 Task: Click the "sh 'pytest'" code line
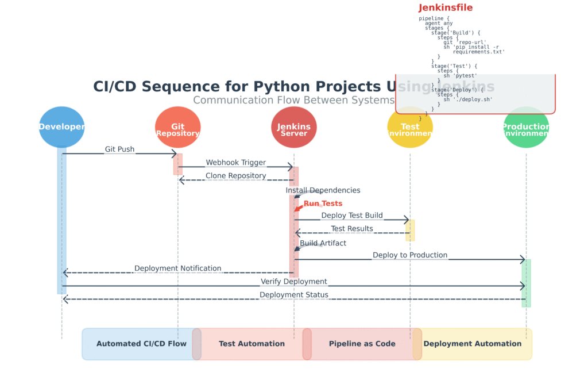pyautogui.click(x=460, y=75)
